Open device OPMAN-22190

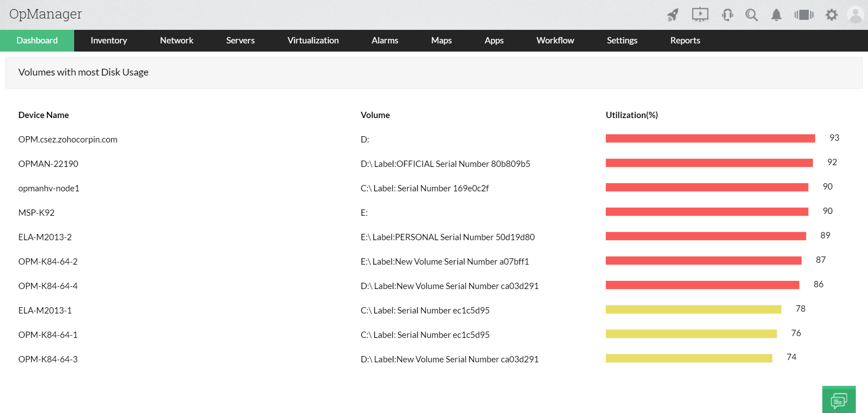48,164
